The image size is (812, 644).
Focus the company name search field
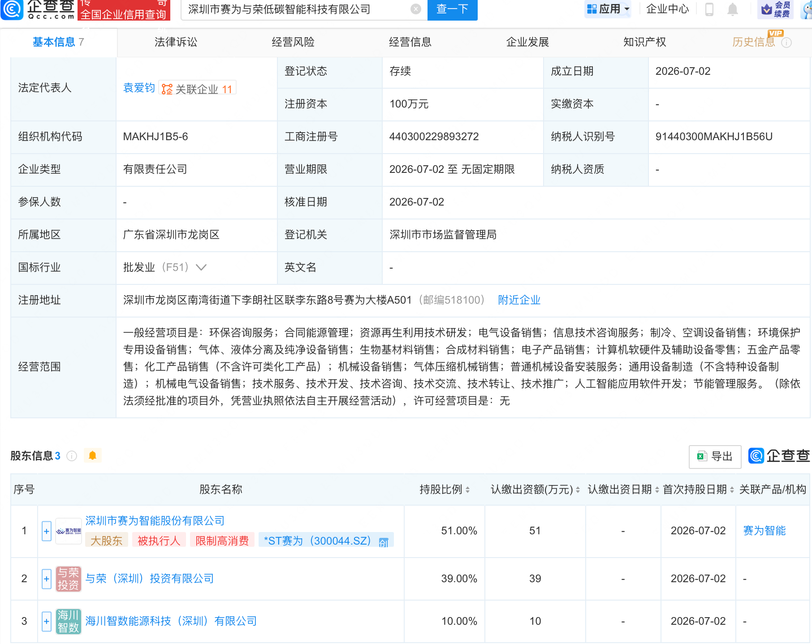click(x=296, y=9)
